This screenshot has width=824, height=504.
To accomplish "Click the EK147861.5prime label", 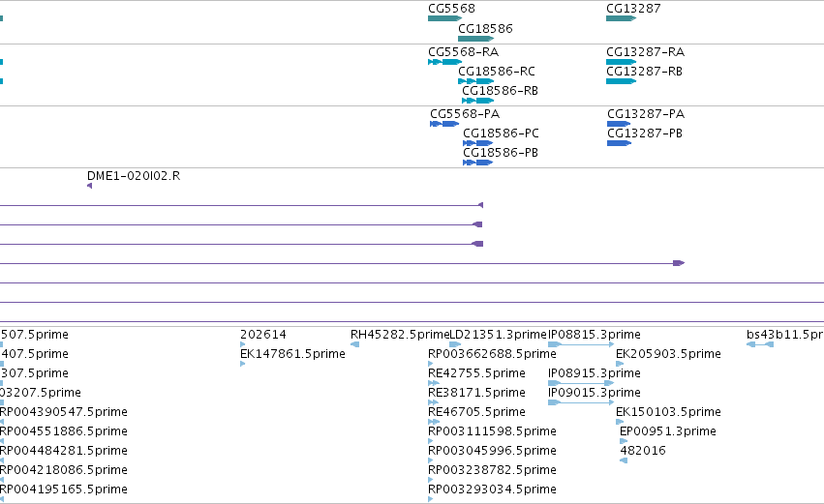I will (292, 354).
